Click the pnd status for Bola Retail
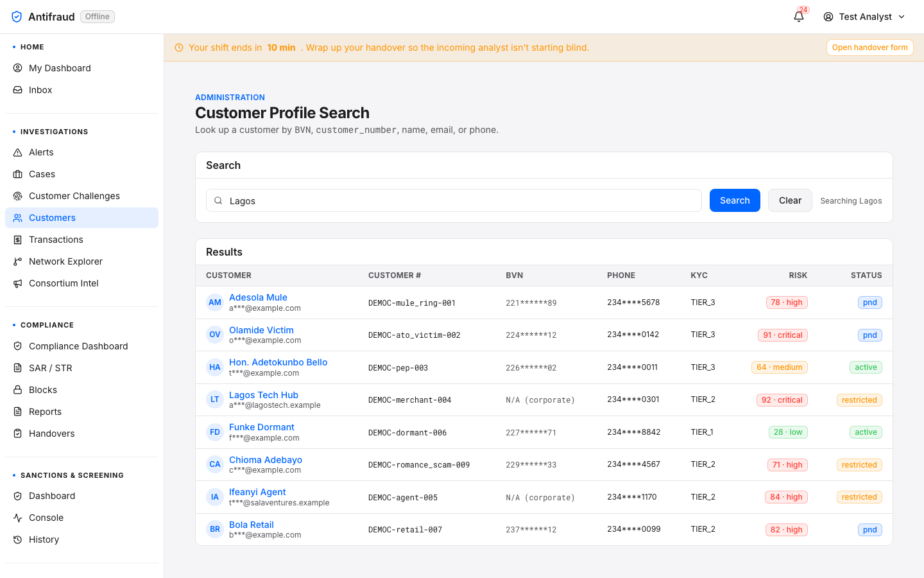Image resolution: width=924 pixels, height=578 pixels. point(870,530)
